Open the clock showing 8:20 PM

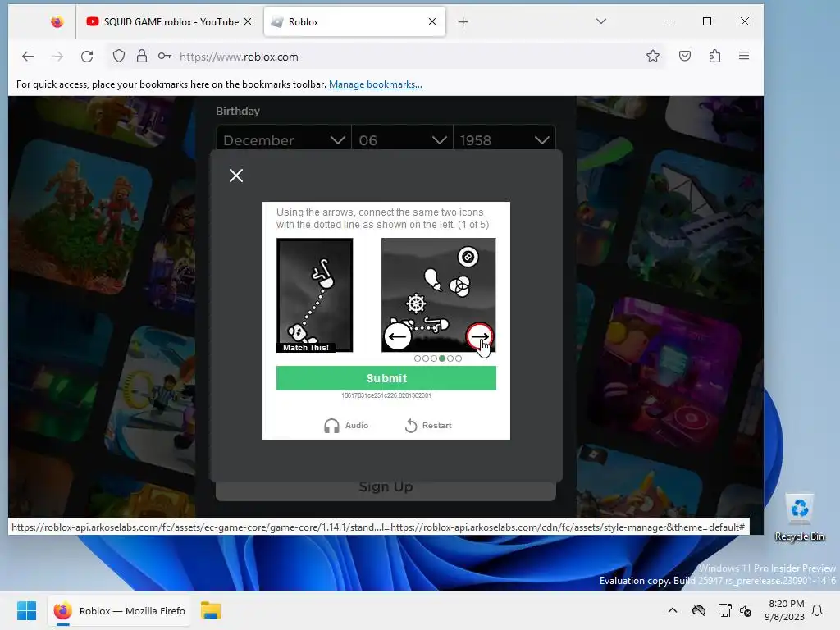tap(785, 610)
